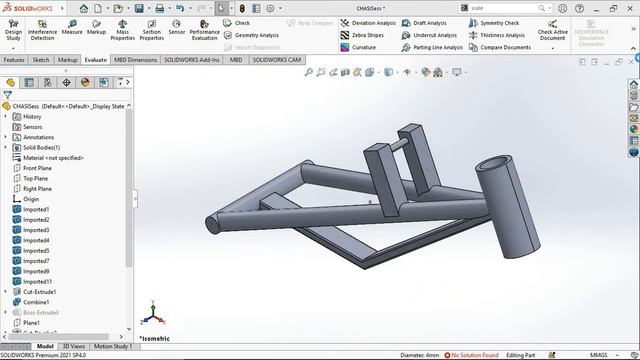This screenshot has height=360, width=640.
Task: Open the SOLIDWORKS Add-Ins tab
Action: [x=192, y=60]
